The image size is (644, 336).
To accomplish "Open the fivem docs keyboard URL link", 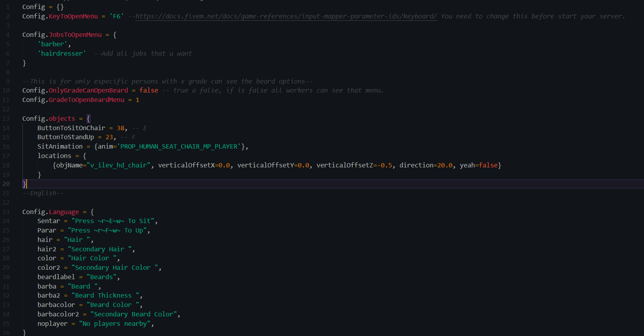I will 286,16.
